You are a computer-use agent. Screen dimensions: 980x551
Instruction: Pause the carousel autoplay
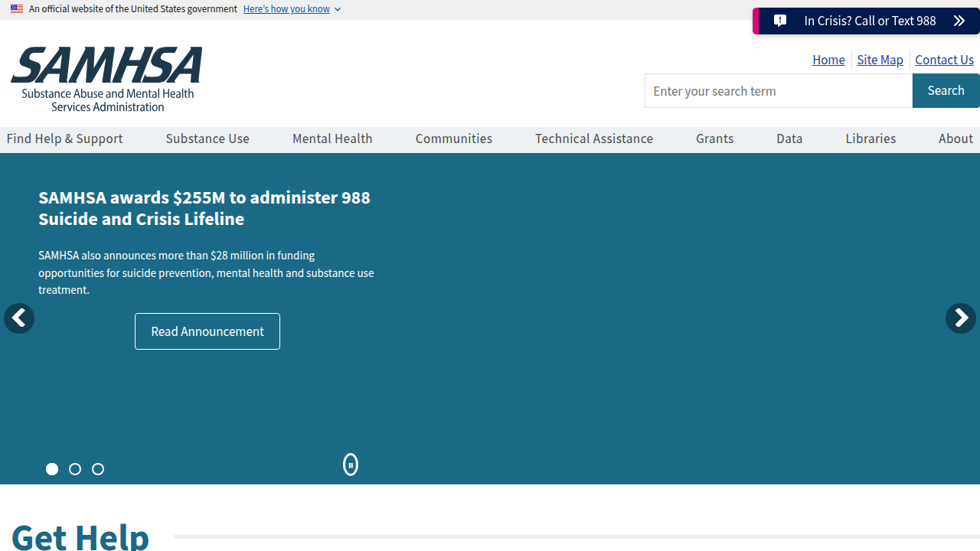tap(351, 465)
